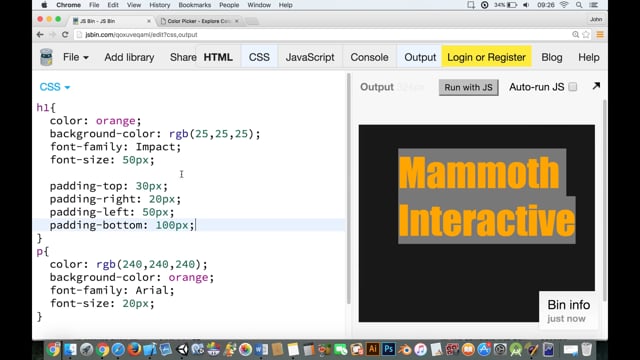Toggle the Console panel

tap(369, 57)
